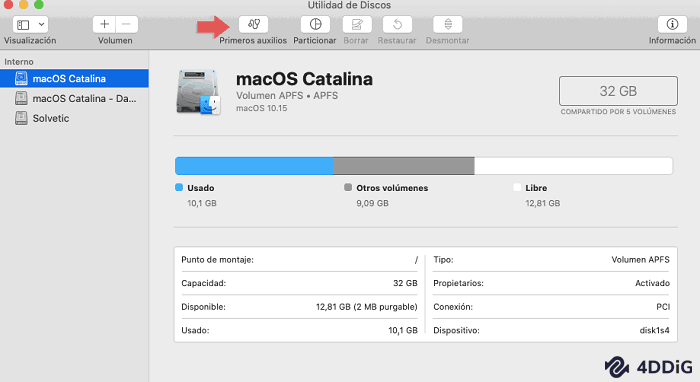
Task: Click the Solvetic sidebar disk icon
Action: (x=21, y=118)
